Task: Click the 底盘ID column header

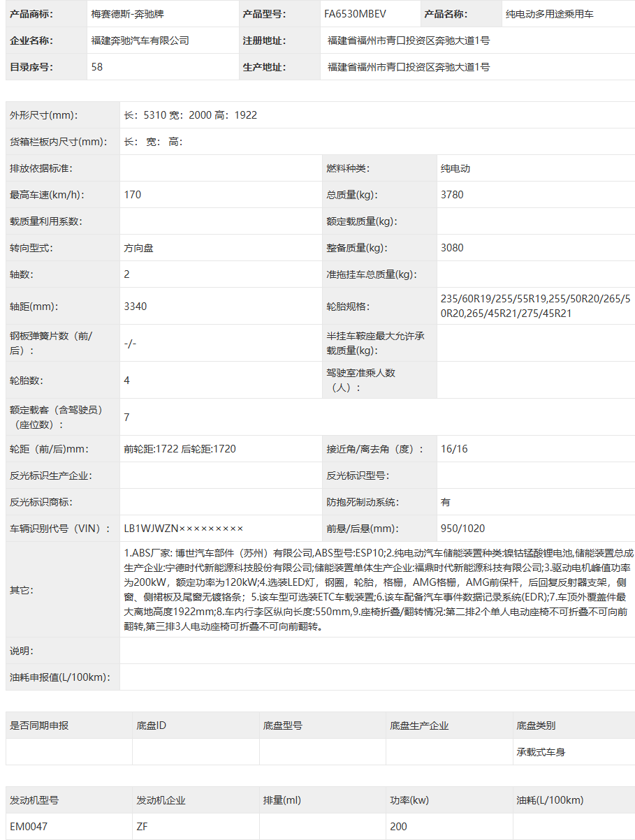Action: click(x=151, y=725)
